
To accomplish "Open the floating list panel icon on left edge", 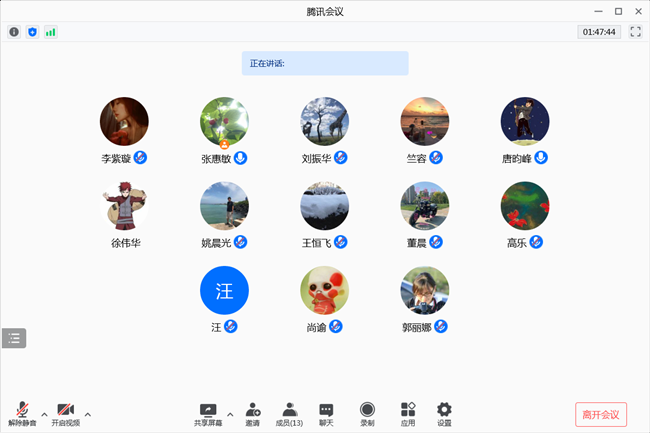I will [x=14, y=338].
